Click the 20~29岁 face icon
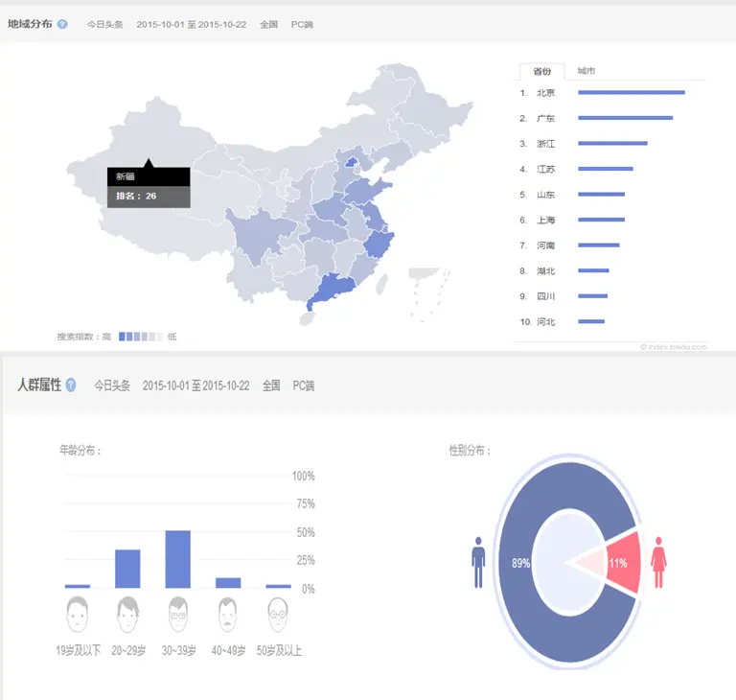The image size is (736, 700). point(127,614)
